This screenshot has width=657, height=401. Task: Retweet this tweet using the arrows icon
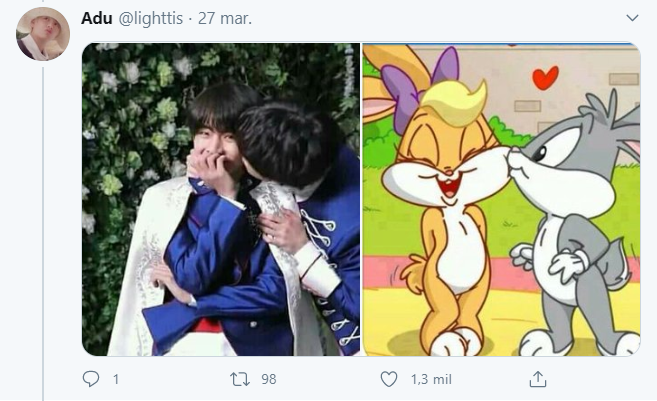pyautogui.click(x=240, y=379)
